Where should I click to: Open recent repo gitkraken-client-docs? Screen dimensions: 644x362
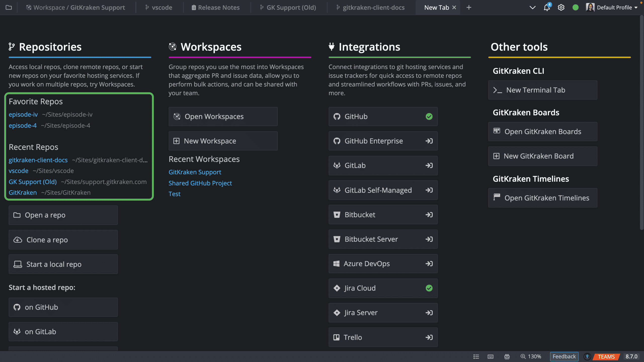pos(38,160)
